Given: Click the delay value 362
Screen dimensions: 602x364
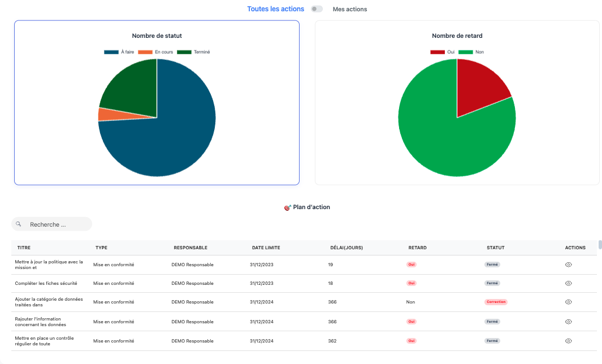Looking at the screenshot, I should pos(332,341).
